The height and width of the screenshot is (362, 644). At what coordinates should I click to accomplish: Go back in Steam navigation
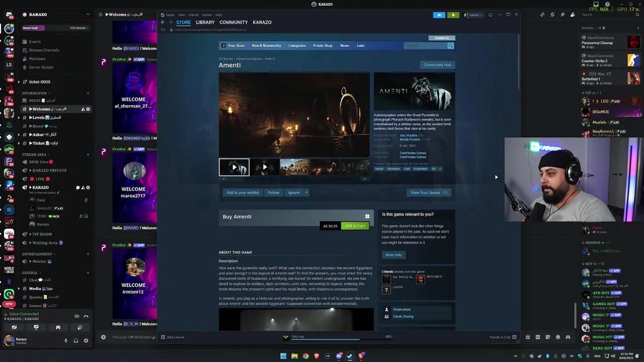coord(163,22)
